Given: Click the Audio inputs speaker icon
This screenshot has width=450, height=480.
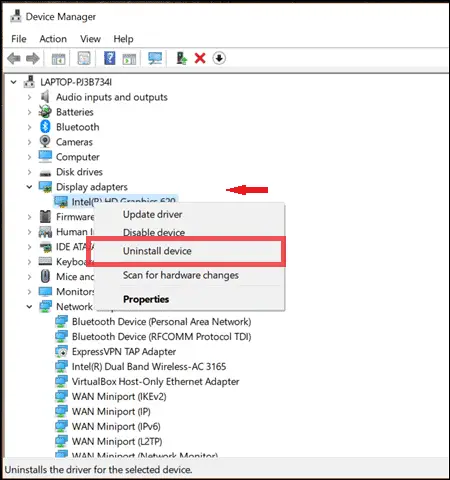Looking at the screenshot, I should (x=45, y=97).
